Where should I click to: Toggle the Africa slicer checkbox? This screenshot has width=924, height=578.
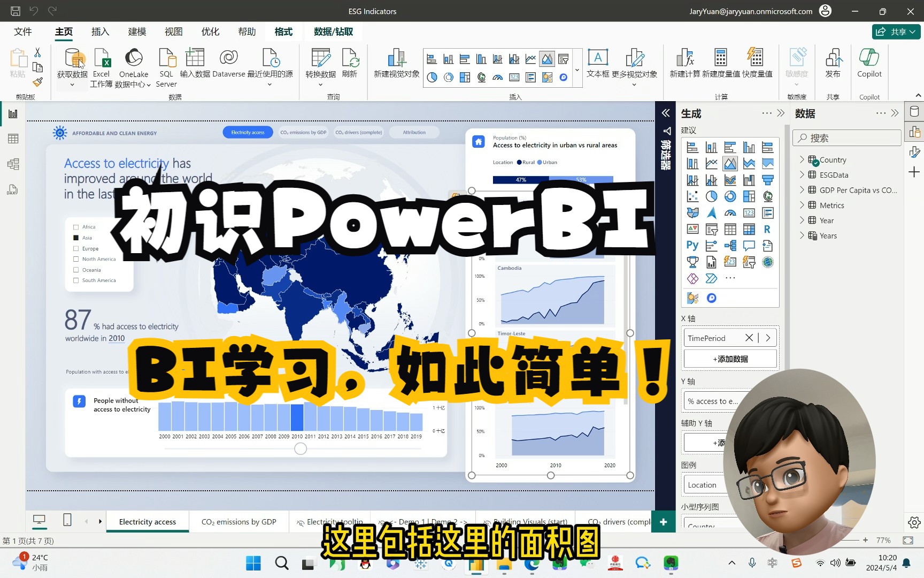point(76,227)
